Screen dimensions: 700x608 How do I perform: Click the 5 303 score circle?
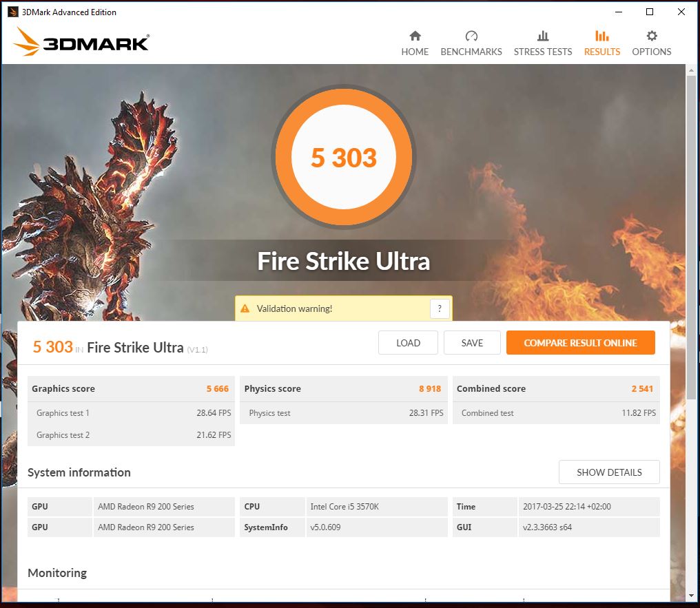tap(344, 157)
